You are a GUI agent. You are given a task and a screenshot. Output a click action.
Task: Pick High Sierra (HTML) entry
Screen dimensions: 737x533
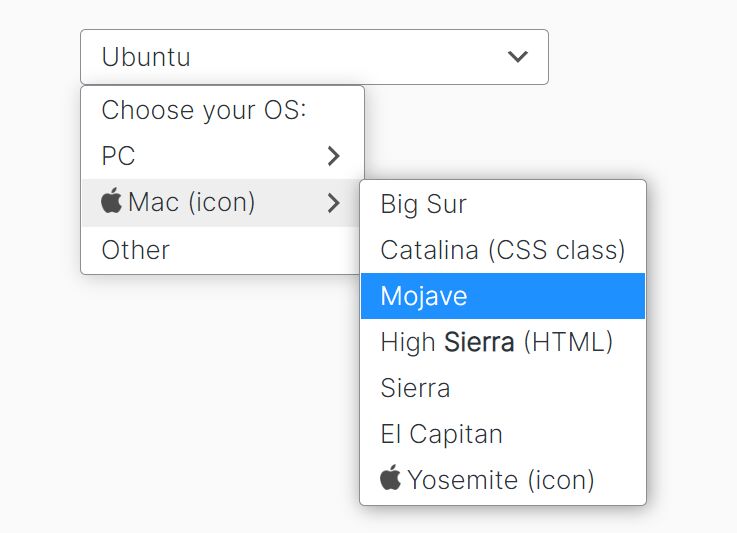503,342
